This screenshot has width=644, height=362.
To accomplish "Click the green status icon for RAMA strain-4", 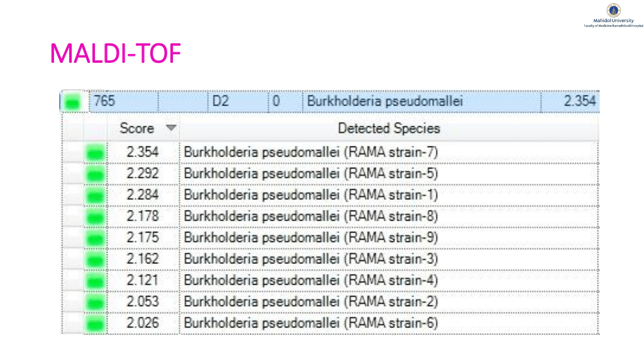I will coord(95,281).
